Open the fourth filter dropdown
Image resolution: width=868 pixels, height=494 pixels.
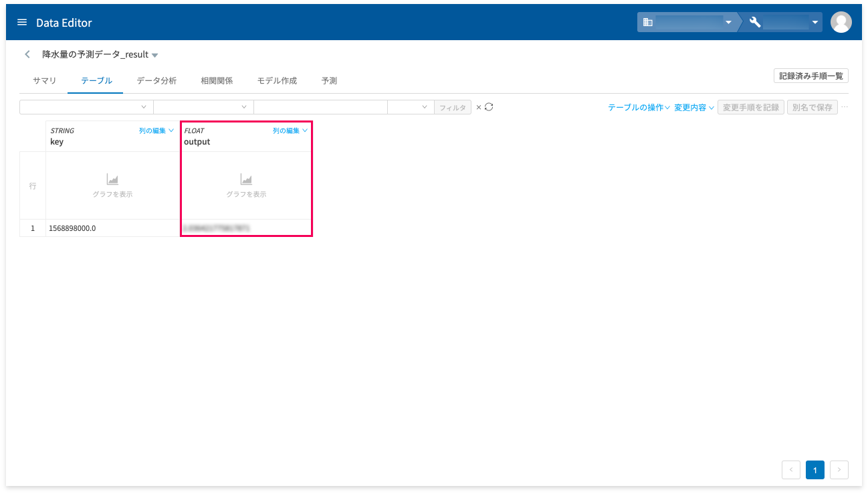pos(411,107)
